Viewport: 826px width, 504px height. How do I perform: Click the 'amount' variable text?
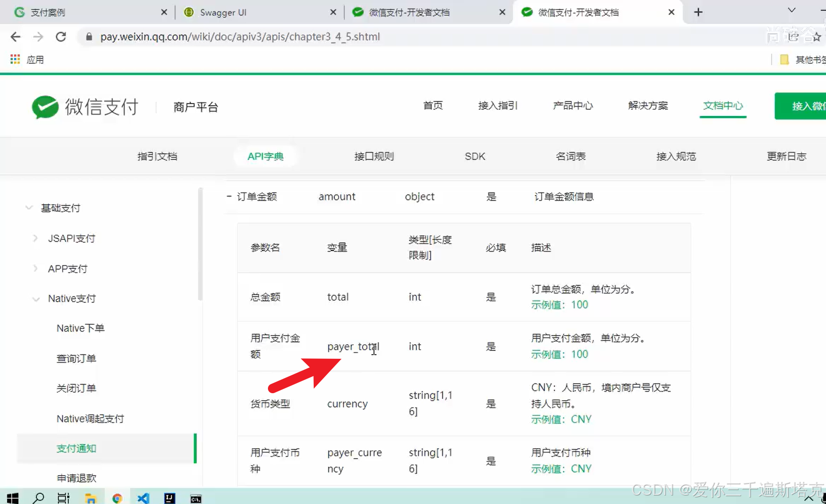337,197
